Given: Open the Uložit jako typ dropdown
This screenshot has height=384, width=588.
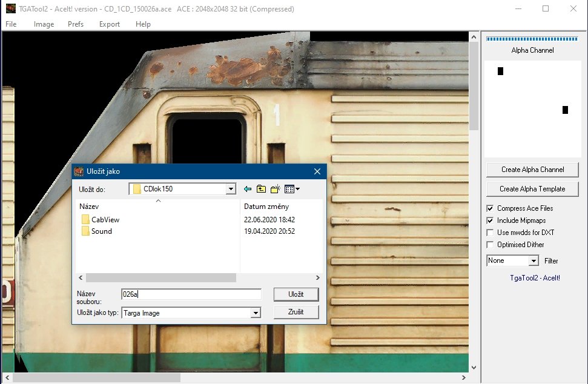Looking at the screenshot, I should click(256, 313).
